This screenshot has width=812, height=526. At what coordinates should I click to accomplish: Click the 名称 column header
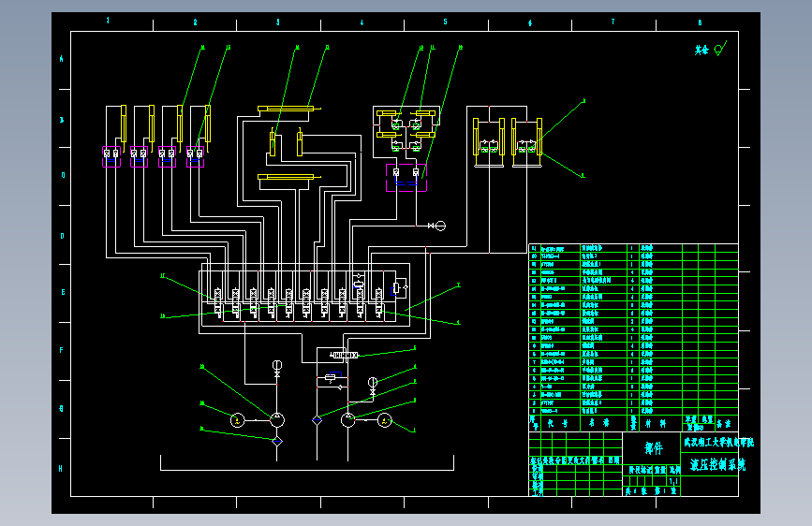tap(598, 423)
